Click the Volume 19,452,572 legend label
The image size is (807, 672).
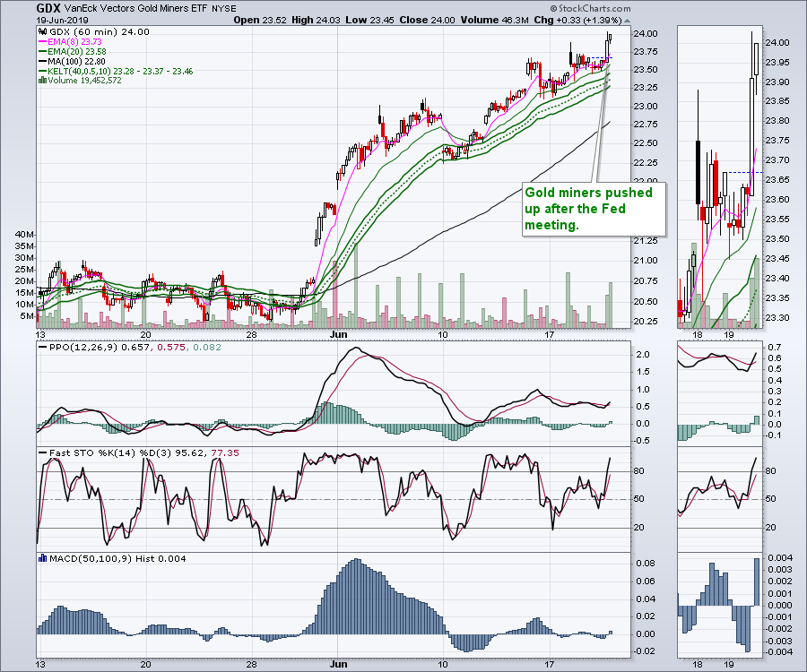[x=85, y=81]
